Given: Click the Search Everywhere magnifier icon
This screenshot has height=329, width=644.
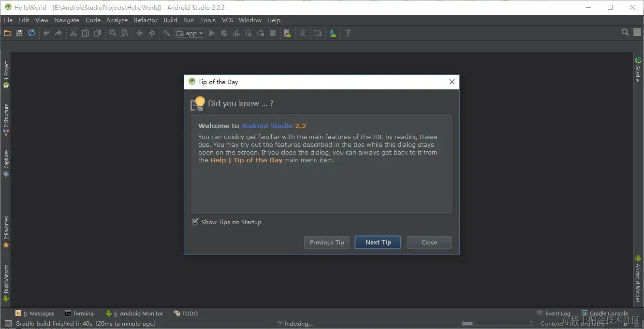Looking at the screenshot, I should [x=625, y=32].
